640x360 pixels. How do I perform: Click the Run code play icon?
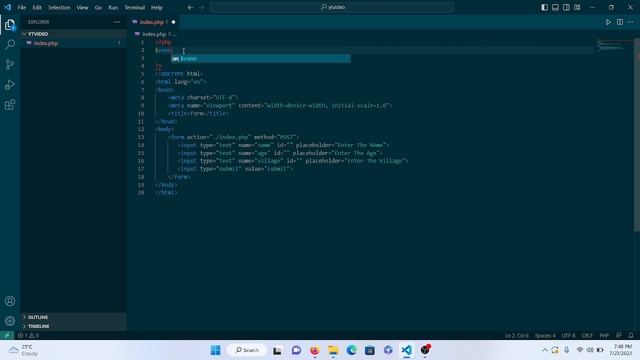(608, 22)
